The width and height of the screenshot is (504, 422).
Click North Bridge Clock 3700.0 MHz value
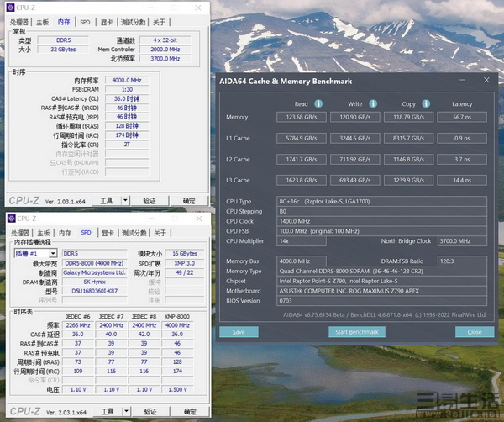tap(462, 241)
